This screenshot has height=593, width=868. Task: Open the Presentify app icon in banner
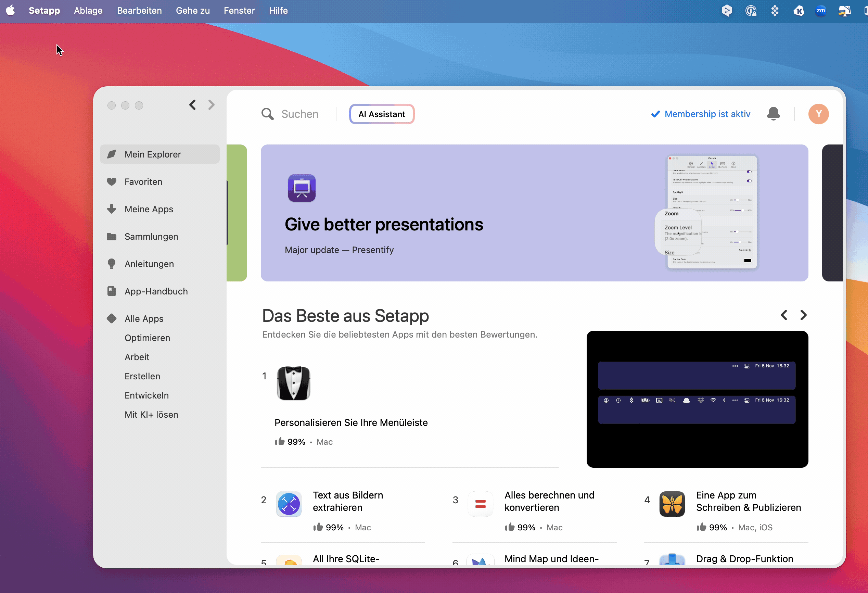click(302, 188)
